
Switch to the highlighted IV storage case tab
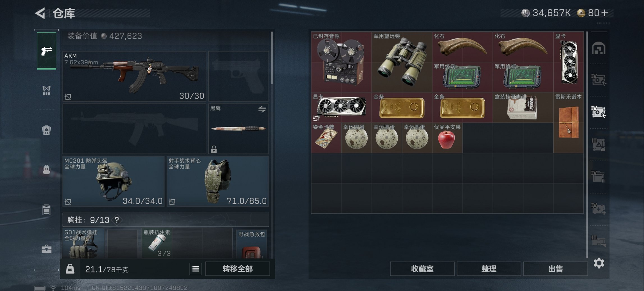(x=599, y=112)
